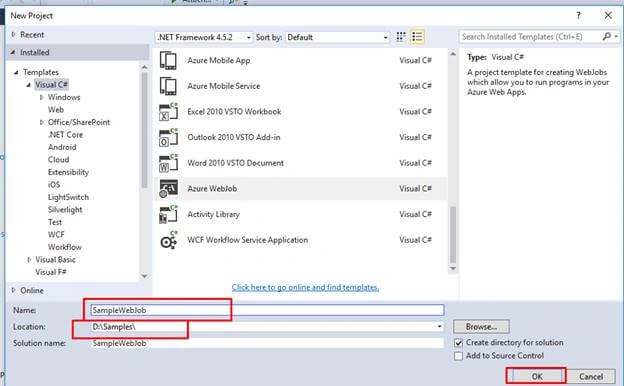Toggle Create directory for solution checkbox
The height and width of the screenshot is (386, 624).
458,343
